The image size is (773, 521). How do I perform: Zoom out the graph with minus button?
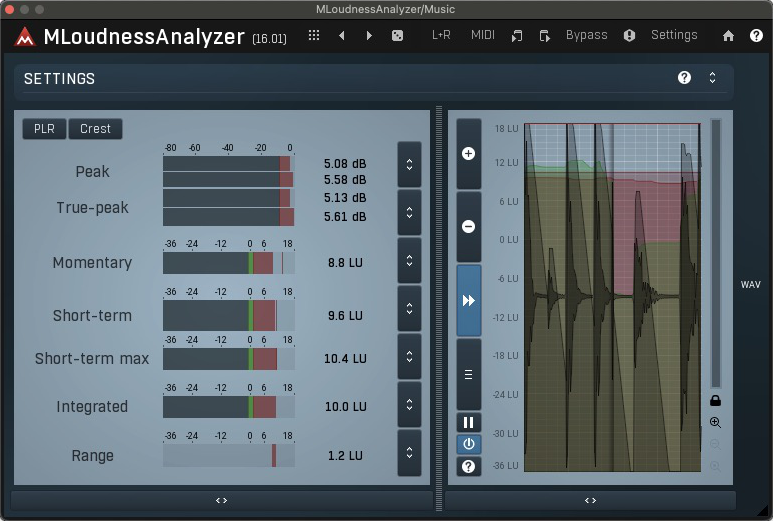tap(468, 227)
